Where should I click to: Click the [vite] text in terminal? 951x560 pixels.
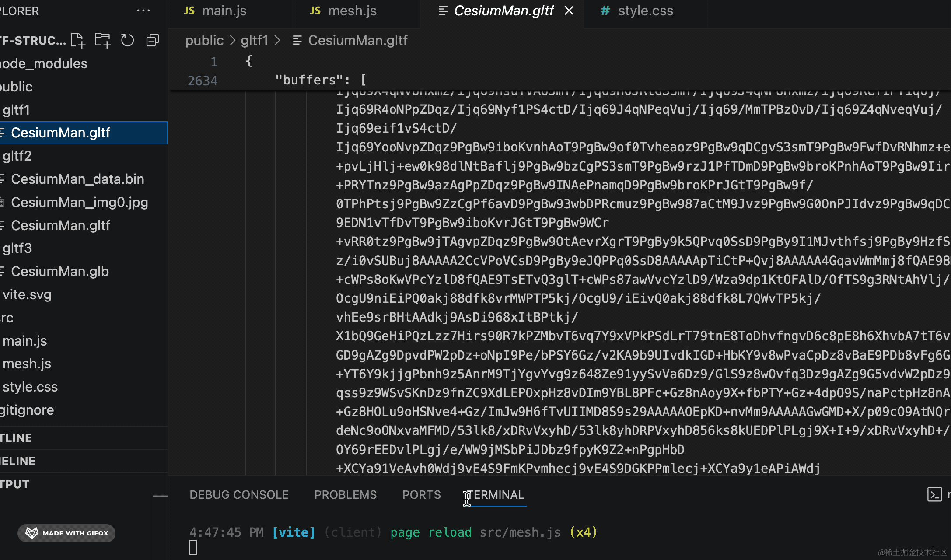point(294,532)
